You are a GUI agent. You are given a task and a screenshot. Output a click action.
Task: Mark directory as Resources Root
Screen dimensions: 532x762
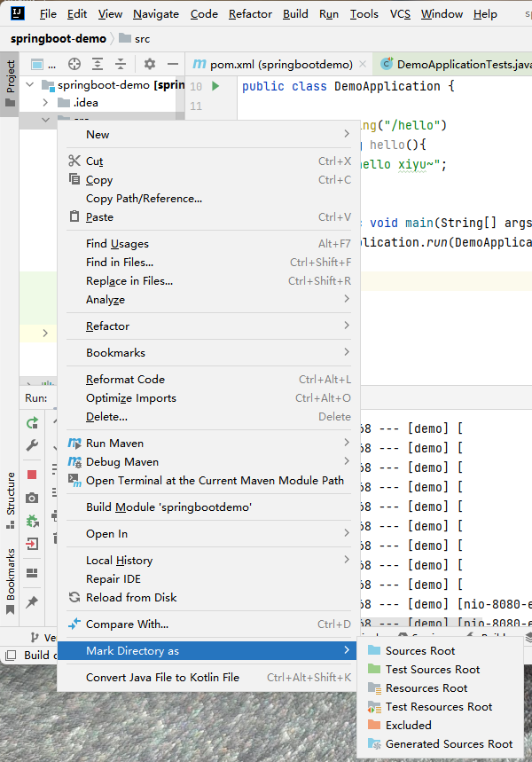(440, 688)
